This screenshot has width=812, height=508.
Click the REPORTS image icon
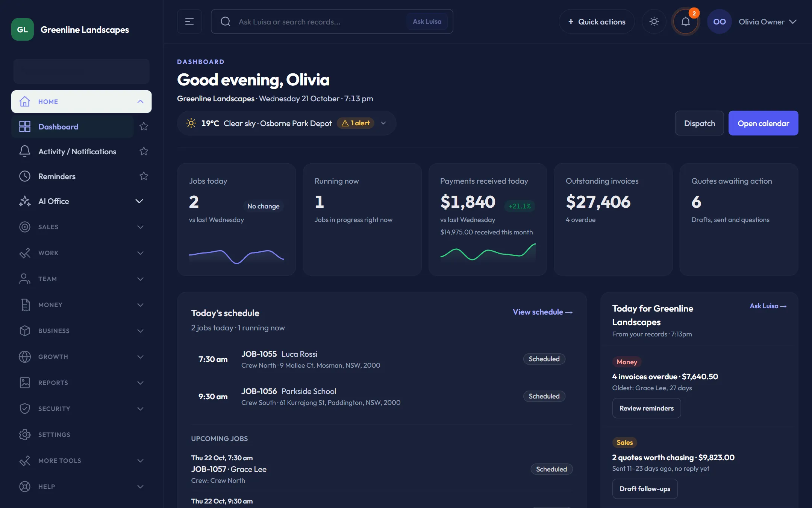(x=25, y=383)
